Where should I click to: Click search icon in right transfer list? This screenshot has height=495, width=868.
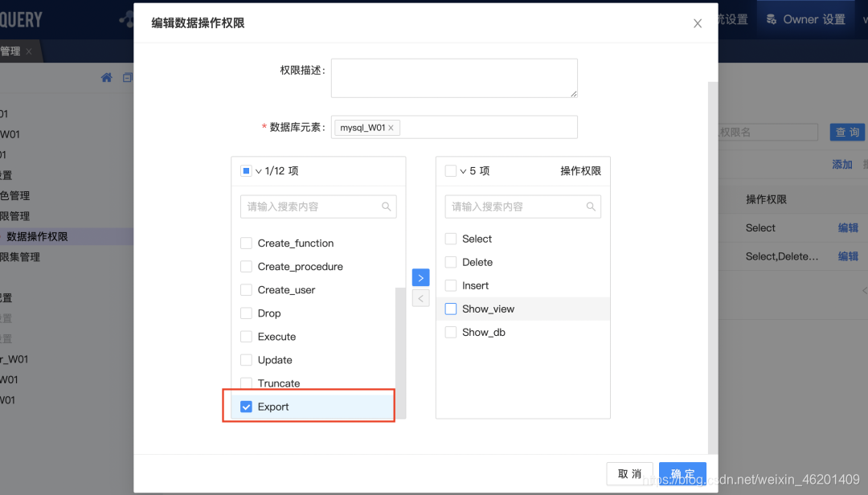click(591, 207)
